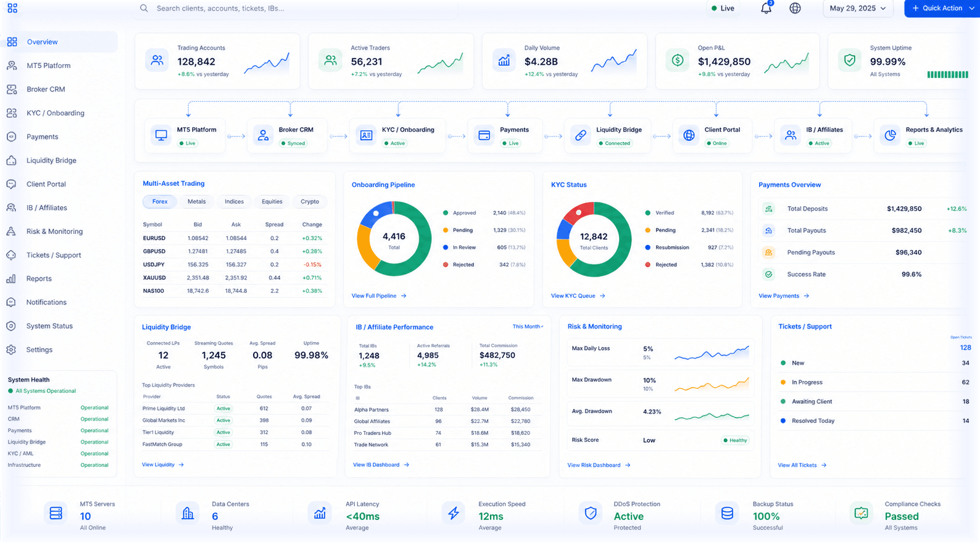This screenshot has height=544, width=980.
Task: Click the Execution Speed lightning icon
Action: coord(454,513)
